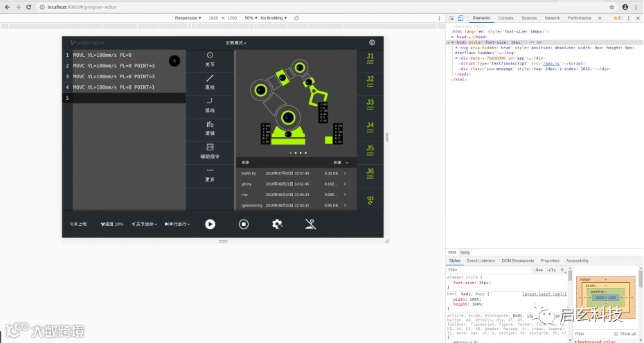Open the layout.less source link

544,294
